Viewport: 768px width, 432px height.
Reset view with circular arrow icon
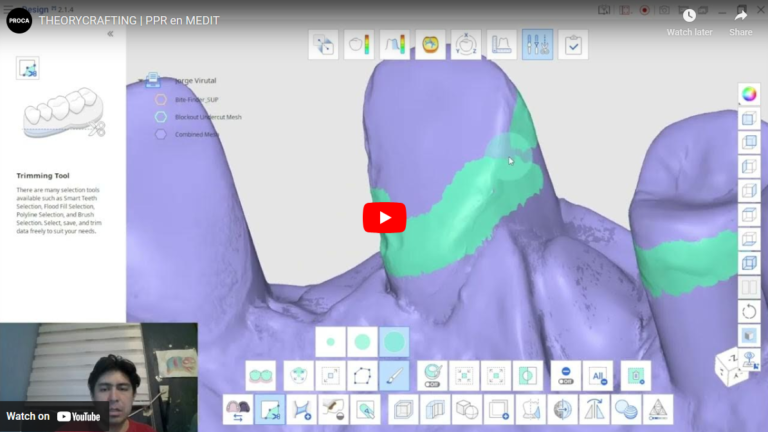[749, 312]
